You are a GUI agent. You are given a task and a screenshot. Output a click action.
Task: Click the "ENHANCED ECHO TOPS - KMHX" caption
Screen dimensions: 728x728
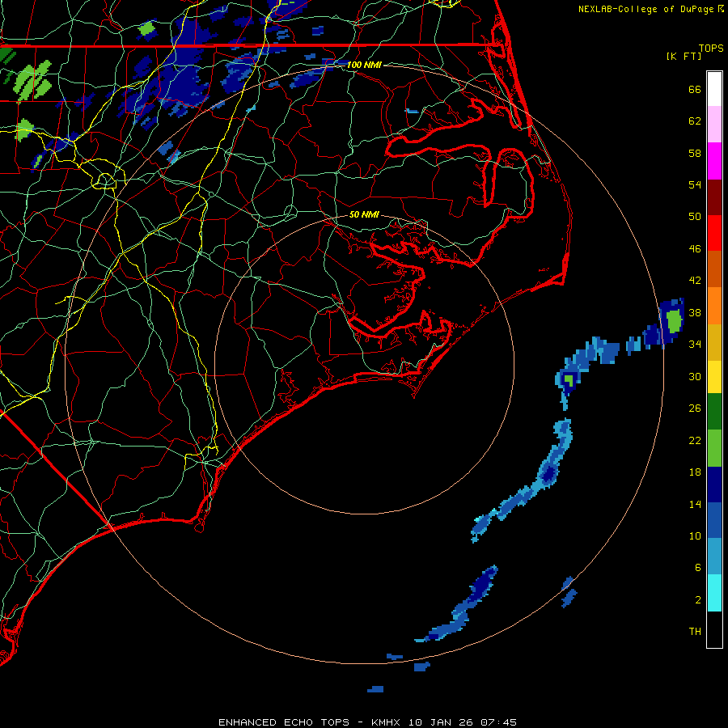coord(311,722)
